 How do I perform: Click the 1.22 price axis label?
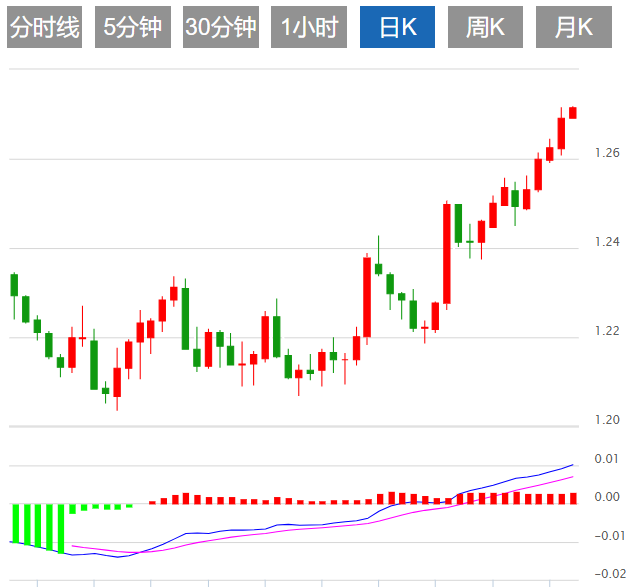point(607,331)
